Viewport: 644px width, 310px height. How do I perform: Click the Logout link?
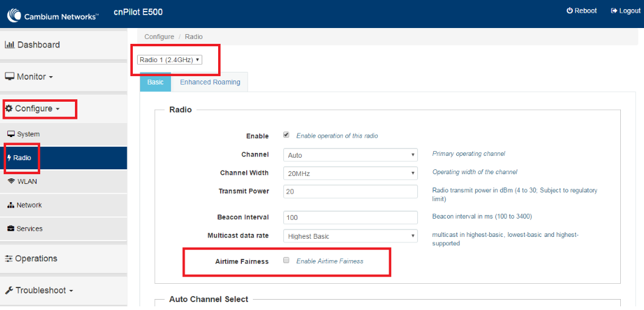(626, 11)
